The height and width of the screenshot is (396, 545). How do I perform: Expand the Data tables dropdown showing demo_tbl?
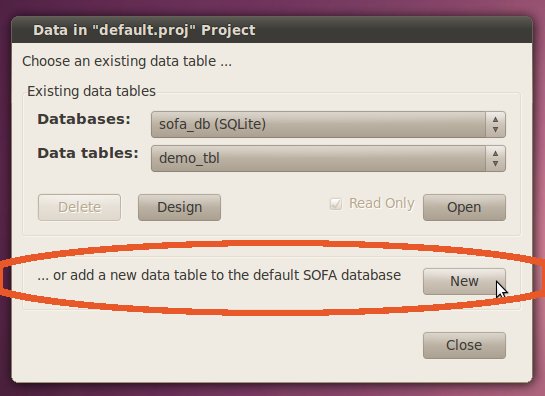[x=328, y=159]
